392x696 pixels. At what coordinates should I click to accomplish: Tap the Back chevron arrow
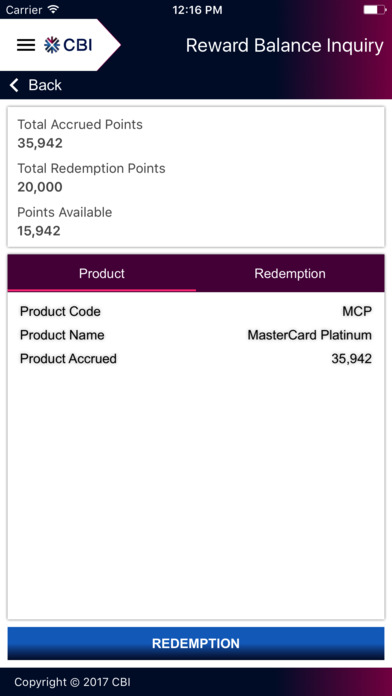(14, 85)
